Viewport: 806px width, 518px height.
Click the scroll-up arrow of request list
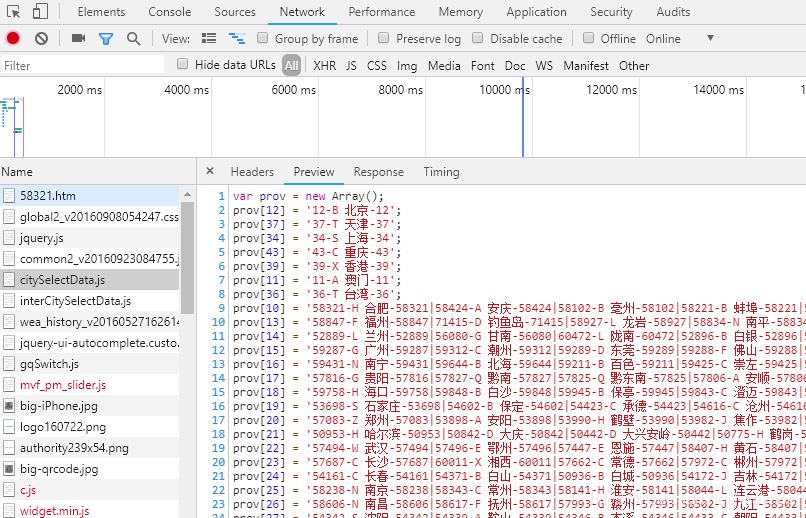(x=187, y=194)
